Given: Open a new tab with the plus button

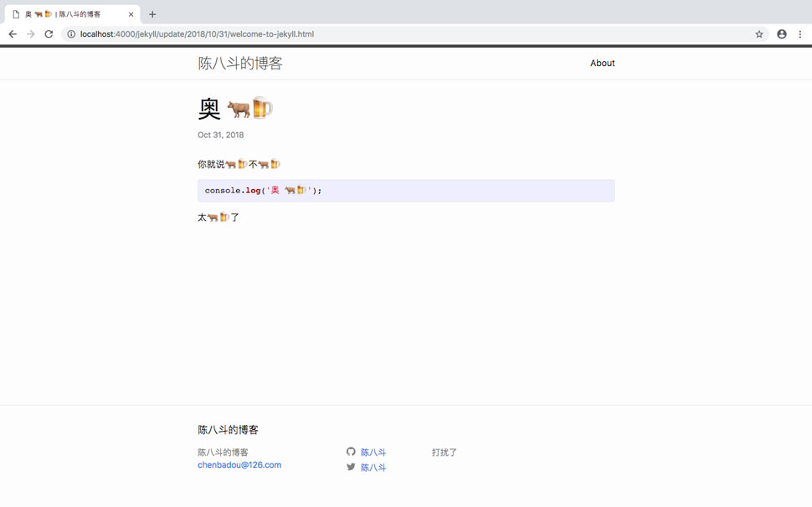Looking at the screenshot, I should click(x=152, y=14).
